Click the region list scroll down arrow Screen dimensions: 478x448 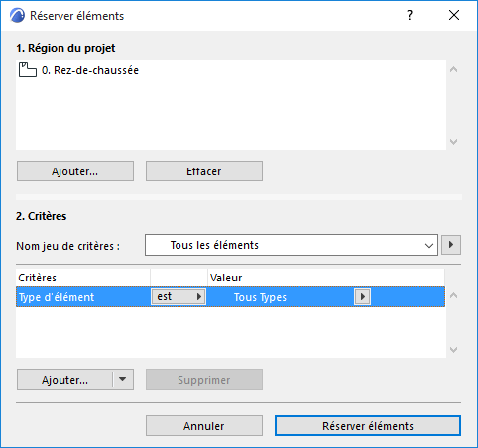[454, 142]
